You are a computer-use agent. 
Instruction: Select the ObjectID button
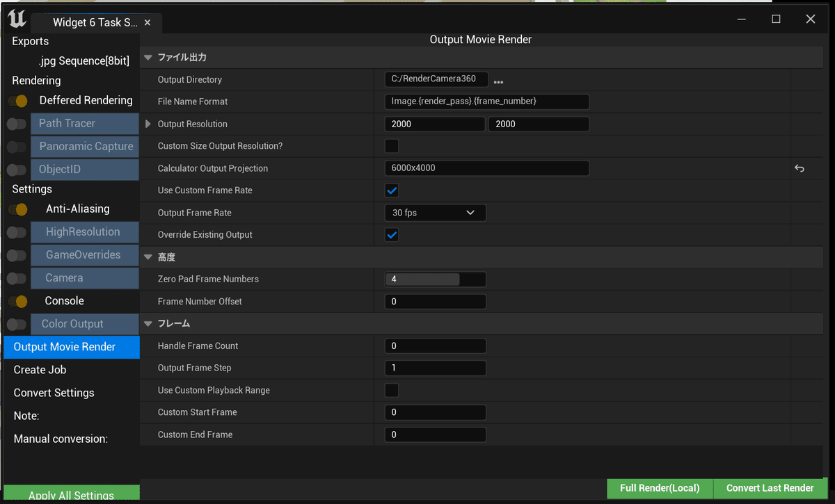tap(85, 170)
